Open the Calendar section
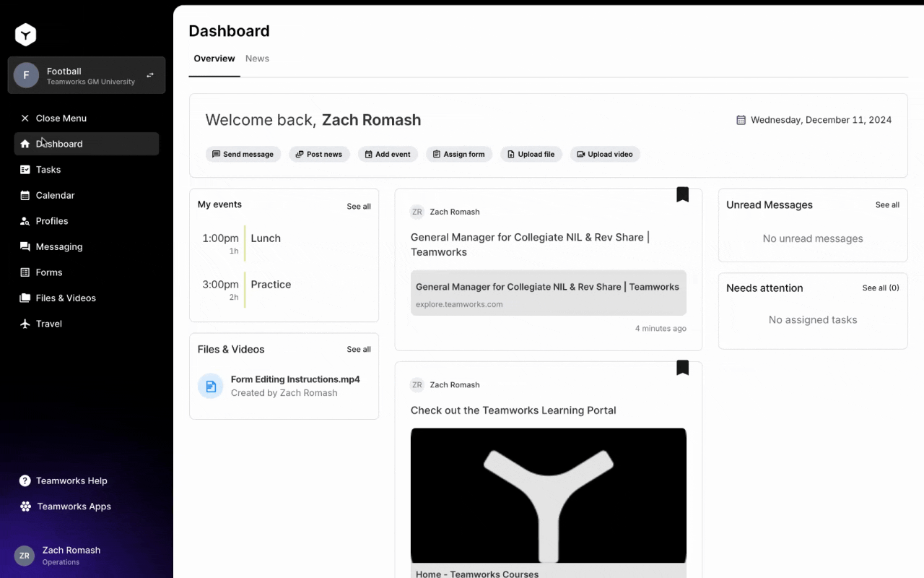This screenshot has height=578, width=924. coord(54,195)
